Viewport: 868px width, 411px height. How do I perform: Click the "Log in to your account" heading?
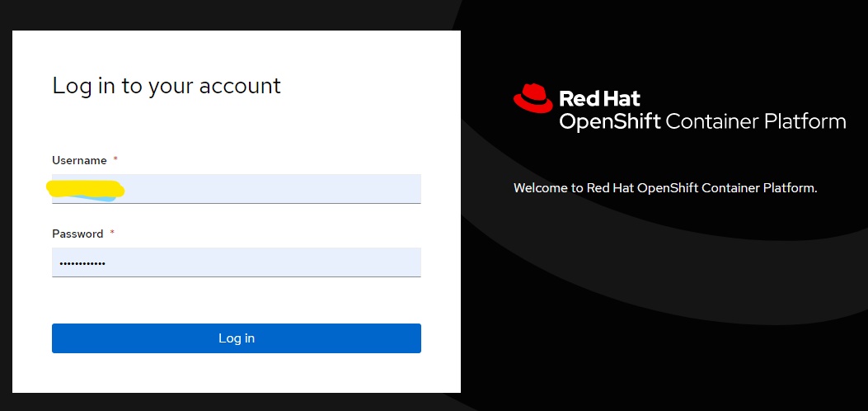point(167,86)
